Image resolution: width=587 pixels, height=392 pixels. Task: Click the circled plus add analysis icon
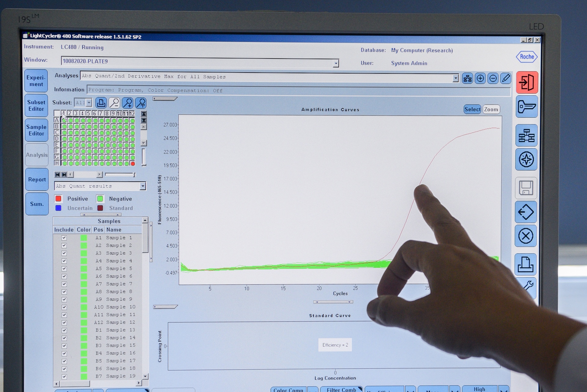[x=480, y=78]
